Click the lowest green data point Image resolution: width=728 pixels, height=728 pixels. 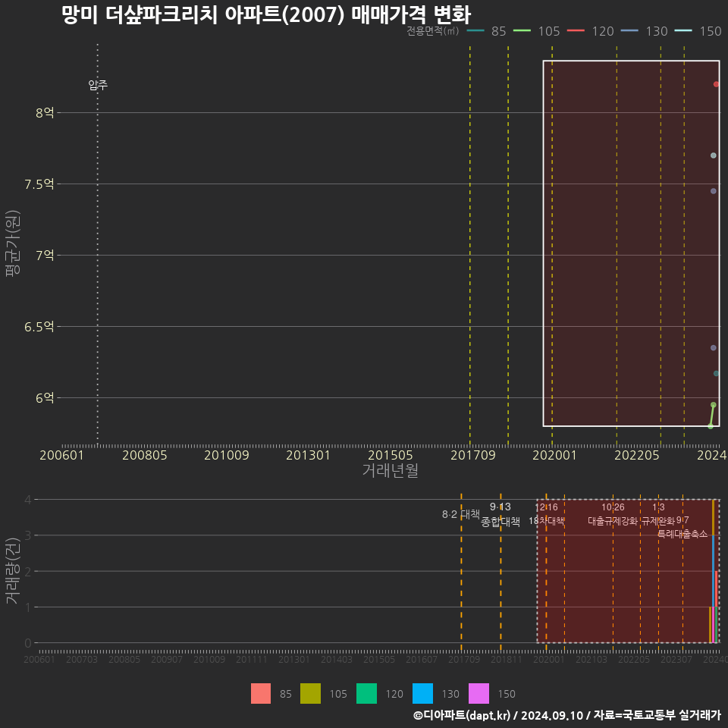pos(711,426)
